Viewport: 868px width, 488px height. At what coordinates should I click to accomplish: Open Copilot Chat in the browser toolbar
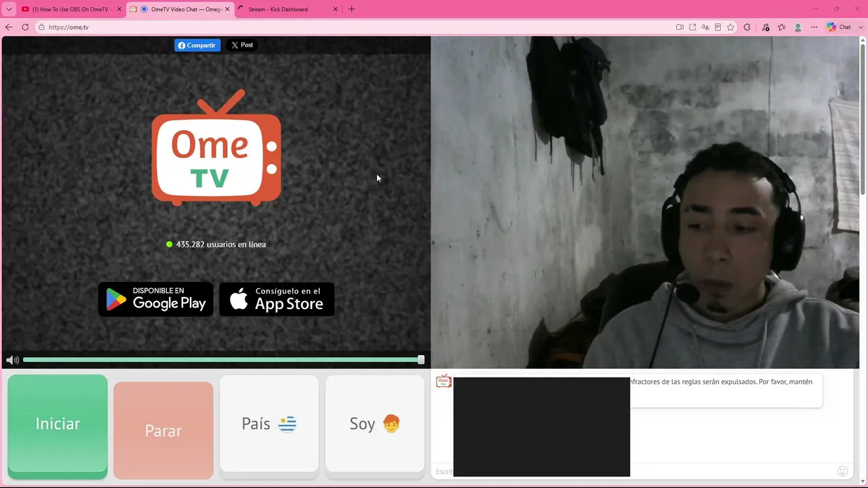click(839, 27)
